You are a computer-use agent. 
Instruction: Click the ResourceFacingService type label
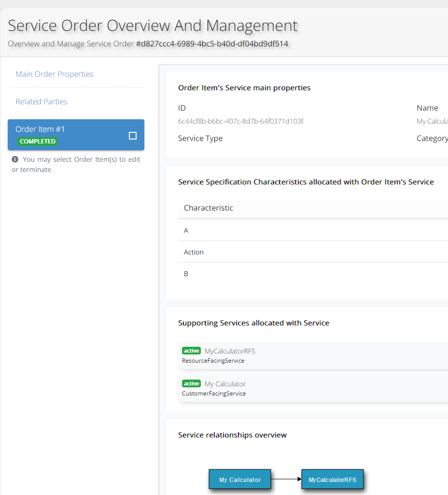(213, 361)
